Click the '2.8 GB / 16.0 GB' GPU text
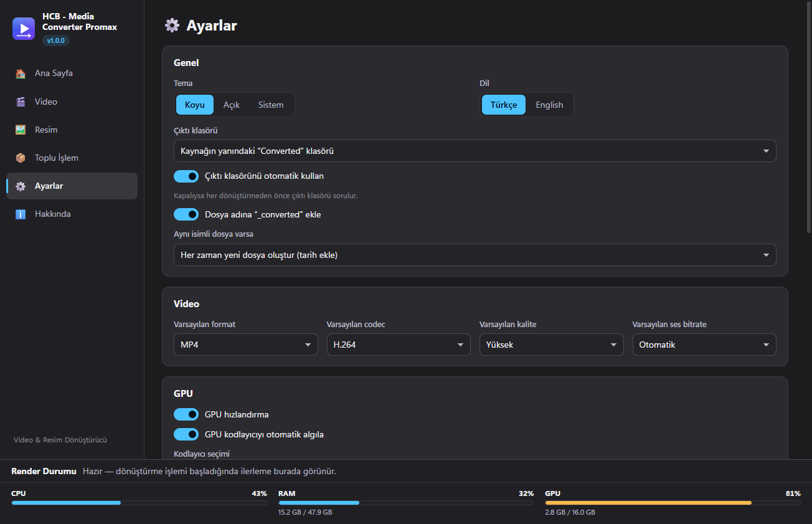812x524 pixels. coord(570,512)
